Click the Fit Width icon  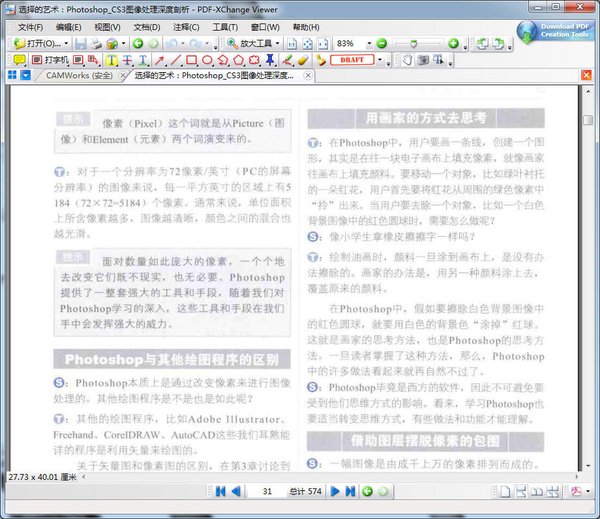point(323,44)
